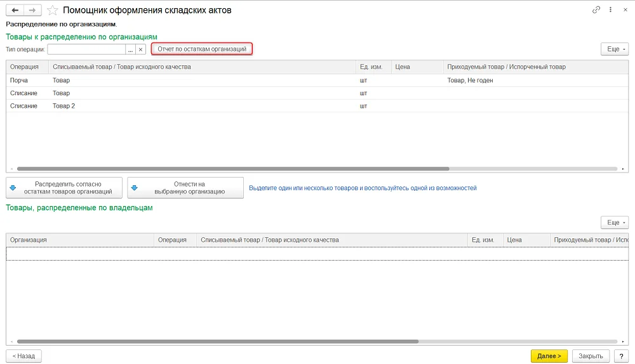Click the upper table horizontal scrollbar thumb

coord(233,169)
